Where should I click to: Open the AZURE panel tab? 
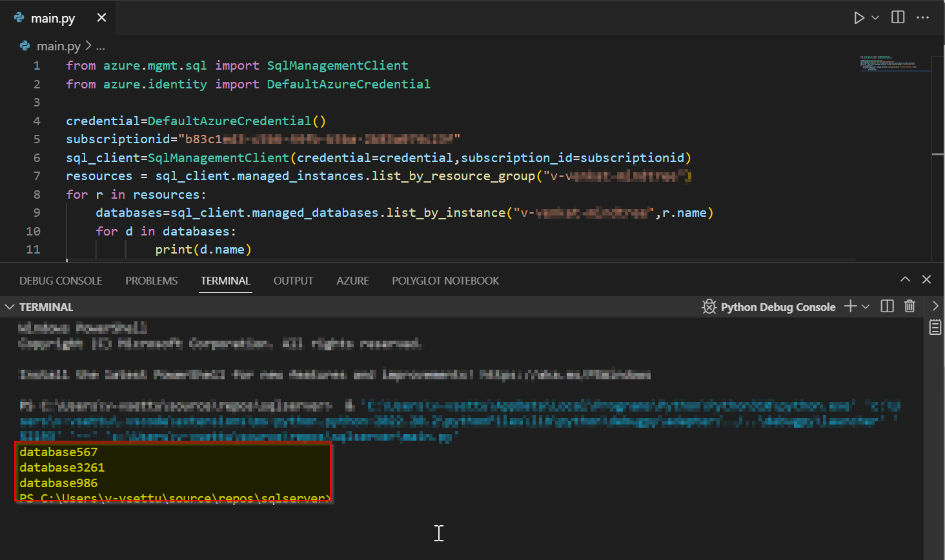coord(352,281)
